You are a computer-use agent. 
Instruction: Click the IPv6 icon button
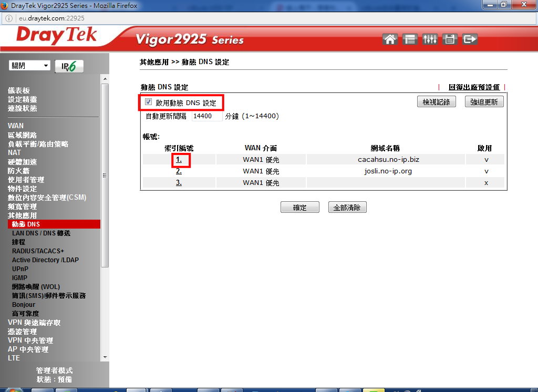coord(69,66)
